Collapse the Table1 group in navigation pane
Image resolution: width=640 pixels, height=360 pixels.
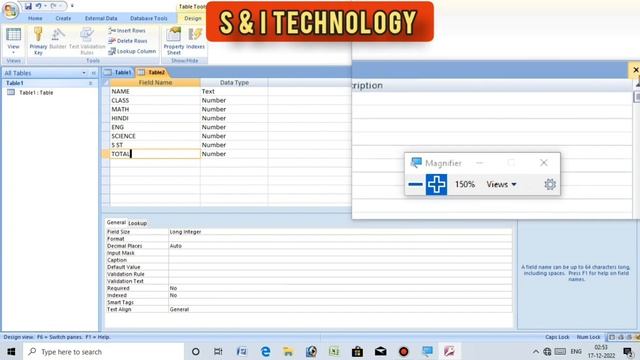(91, 83)
